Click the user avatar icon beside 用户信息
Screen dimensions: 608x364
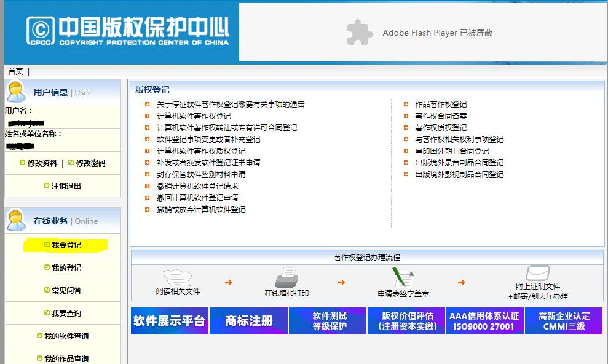17,92
